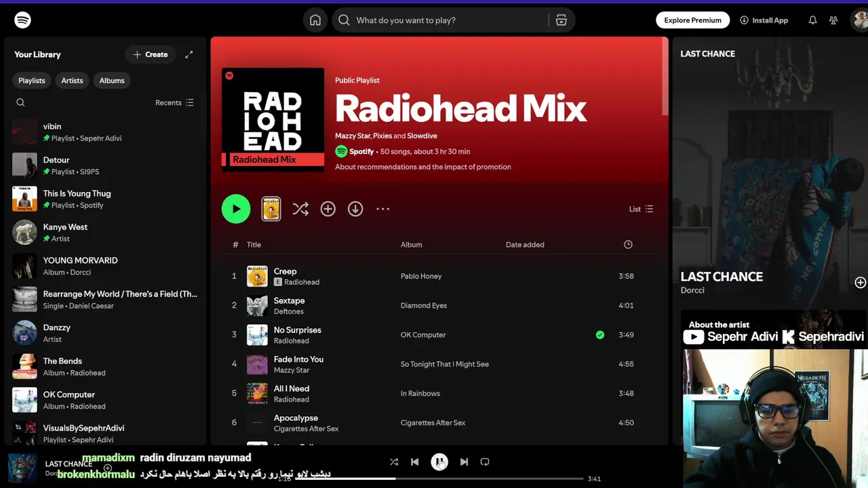Viewport: 868px width, 488px height.
Task: Open This Is Young Thug playlist
Action: coord(105,199)
